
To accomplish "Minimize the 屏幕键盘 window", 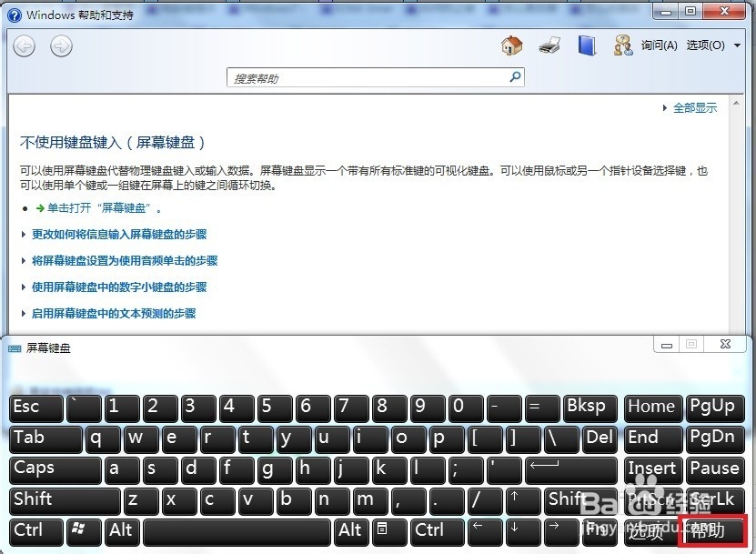I will coord(666,344).
